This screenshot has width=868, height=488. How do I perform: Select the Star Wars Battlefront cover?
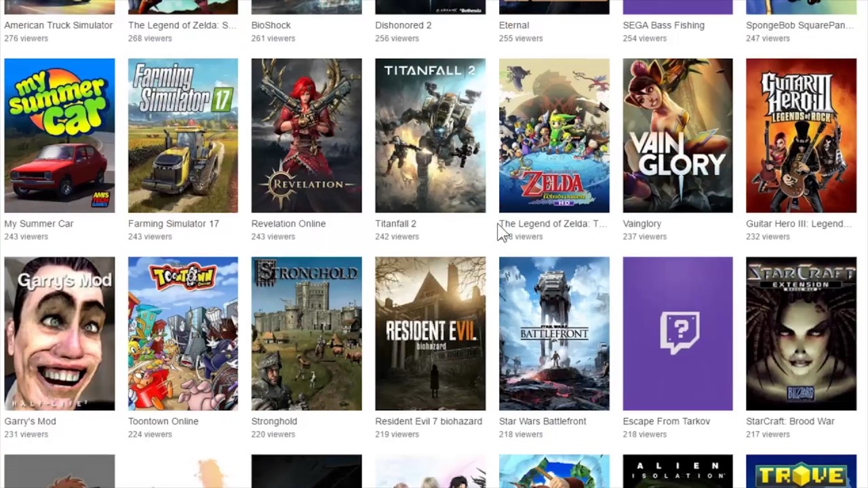[554, 333]
